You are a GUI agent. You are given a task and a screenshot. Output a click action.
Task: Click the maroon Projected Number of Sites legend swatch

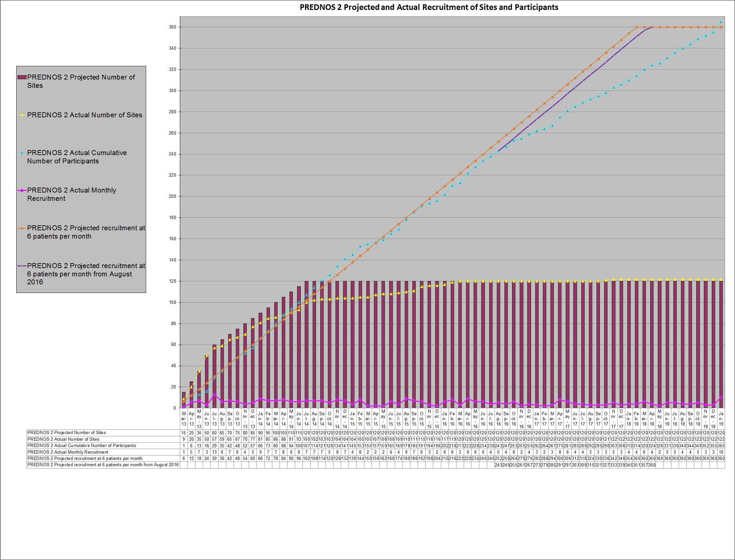click(x=22, y=77)
